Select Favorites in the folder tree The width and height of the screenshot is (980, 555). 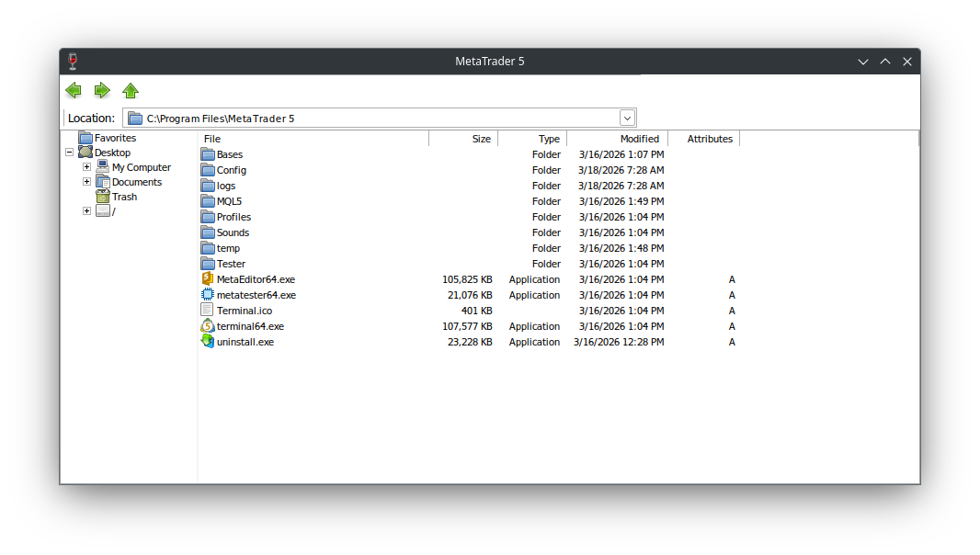tap(115, 138)
